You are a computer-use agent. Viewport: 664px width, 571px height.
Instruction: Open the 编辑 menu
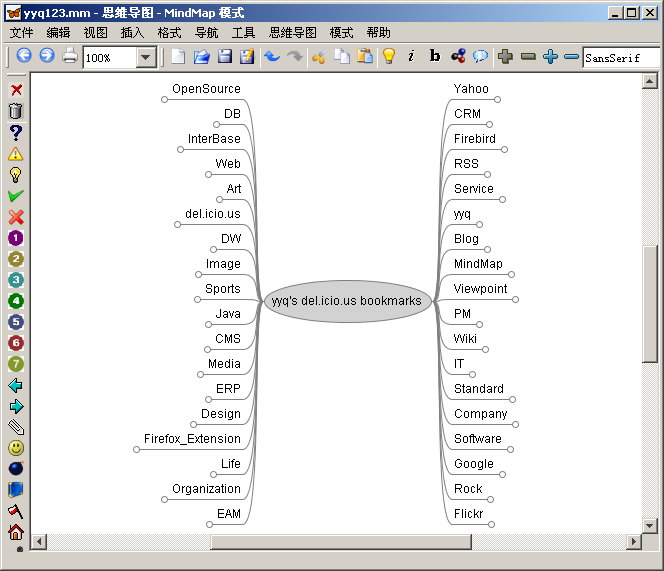coord(58,33)
